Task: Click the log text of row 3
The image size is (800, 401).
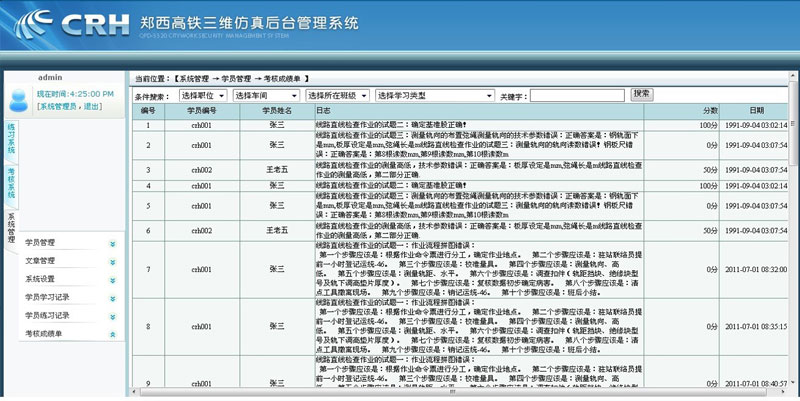Action: click(479, 170)
